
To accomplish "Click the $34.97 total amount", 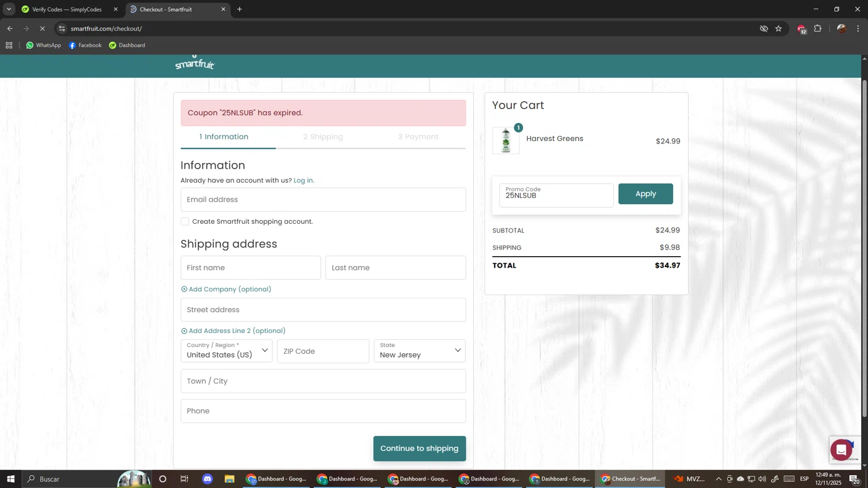I will (667, 265).
